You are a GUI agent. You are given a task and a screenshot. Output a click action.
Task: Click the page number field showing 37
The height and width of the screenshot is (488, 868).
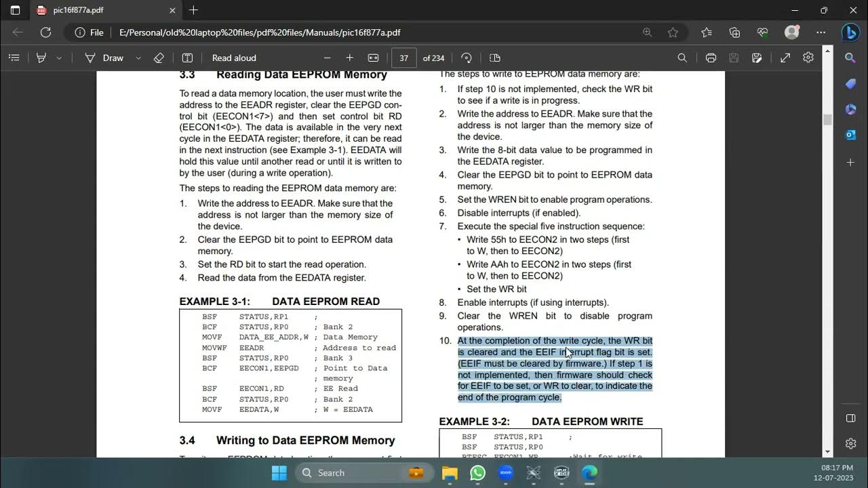pyautogui.click(x=403, y=58)
